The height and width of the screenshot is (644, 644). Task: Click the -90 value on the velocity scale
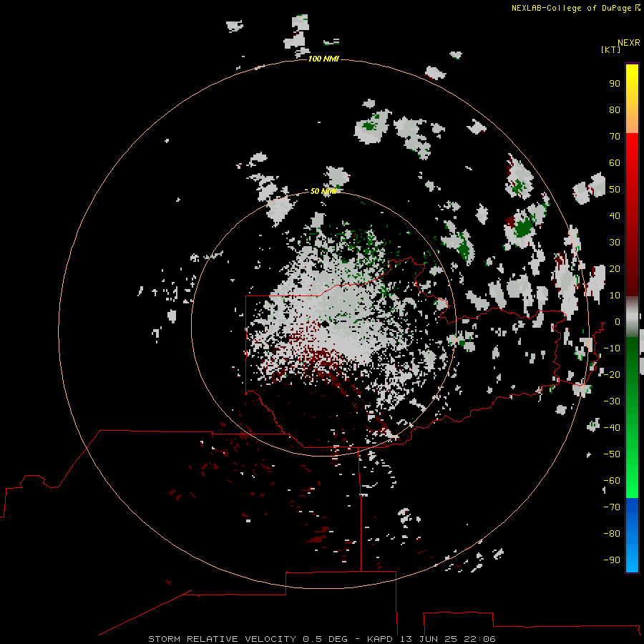[x=612, y=560]
